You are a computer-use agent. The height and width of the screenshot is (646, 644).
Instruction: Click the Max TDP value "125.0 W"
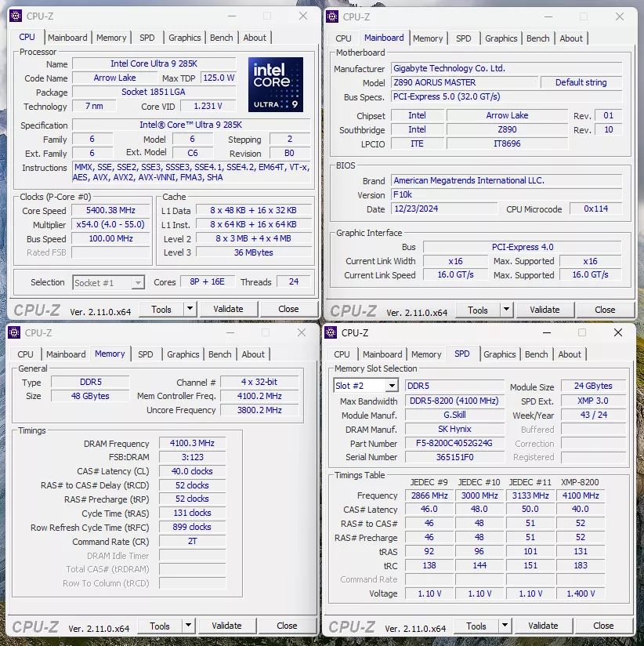(219, 78)
